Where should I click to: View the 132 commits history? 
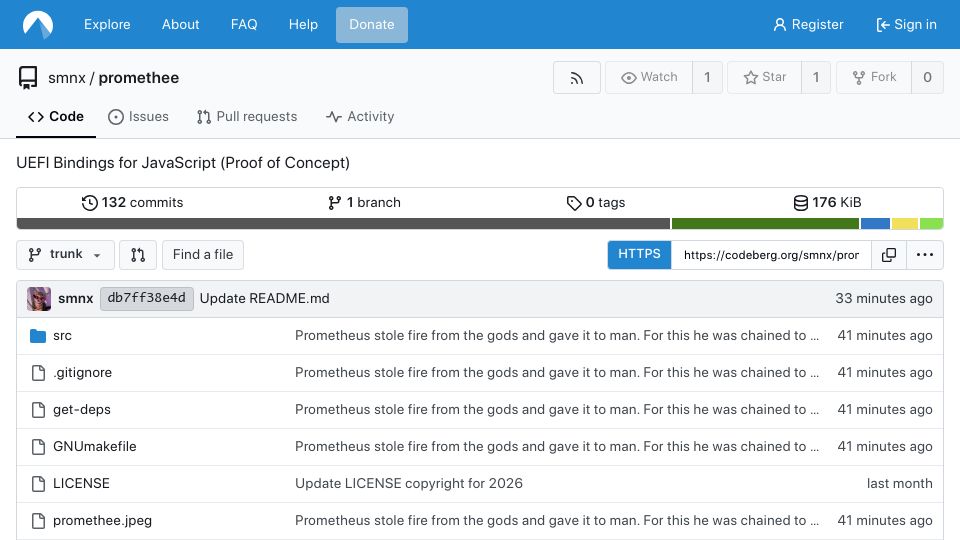tap(132, 203)
